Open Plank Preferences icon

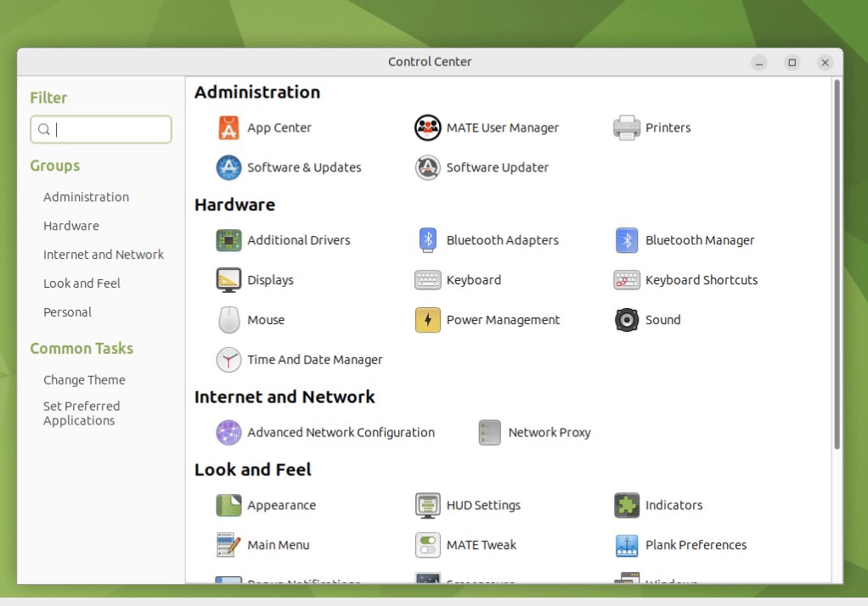[x=627, y=545]
